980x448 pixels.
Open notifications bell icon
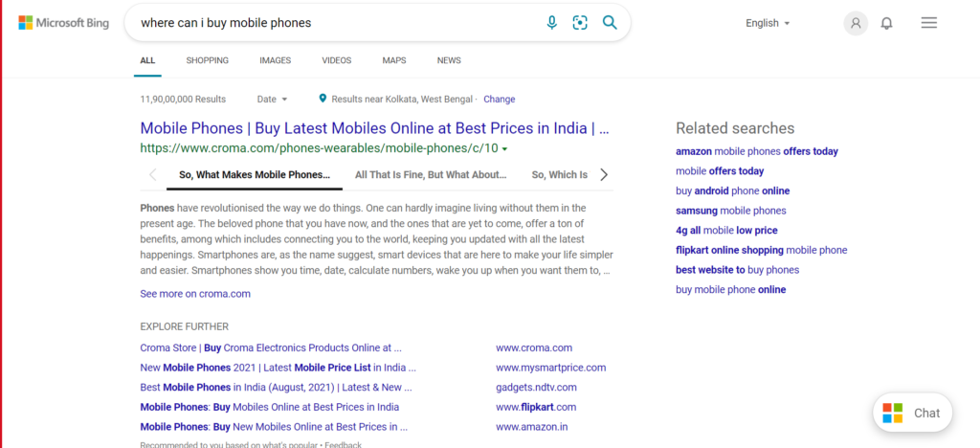click(x=887, y=23)
